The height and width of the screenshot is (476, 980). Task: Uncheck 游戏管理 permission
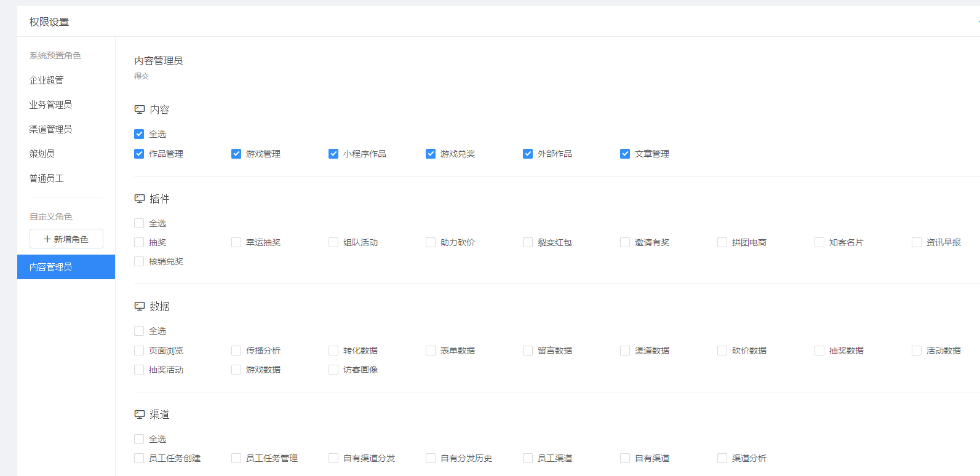click(x=236, y=154)
